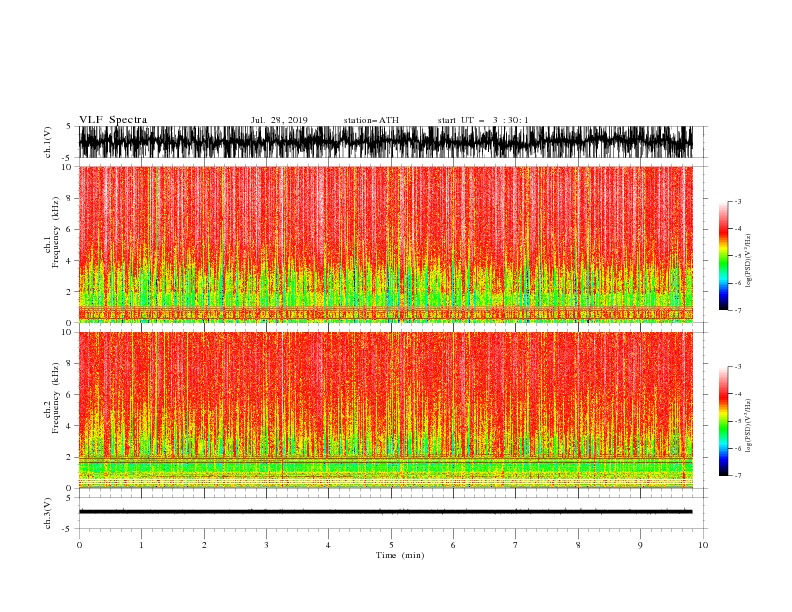Click the 'VLF Spectra' title text
792x612 pixels.
tap(113, 120)
